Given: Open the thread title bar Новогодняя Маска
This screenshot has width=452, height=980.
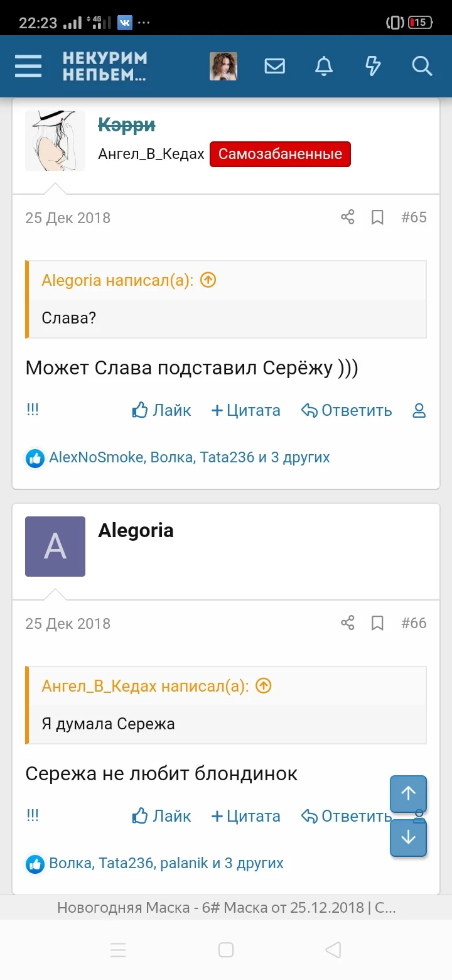Looking at the screenshot, I should [x=226, y=907].
